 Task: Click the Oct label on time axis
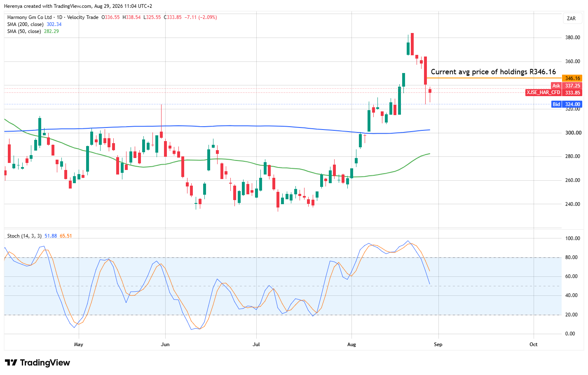tap(534, 344)
